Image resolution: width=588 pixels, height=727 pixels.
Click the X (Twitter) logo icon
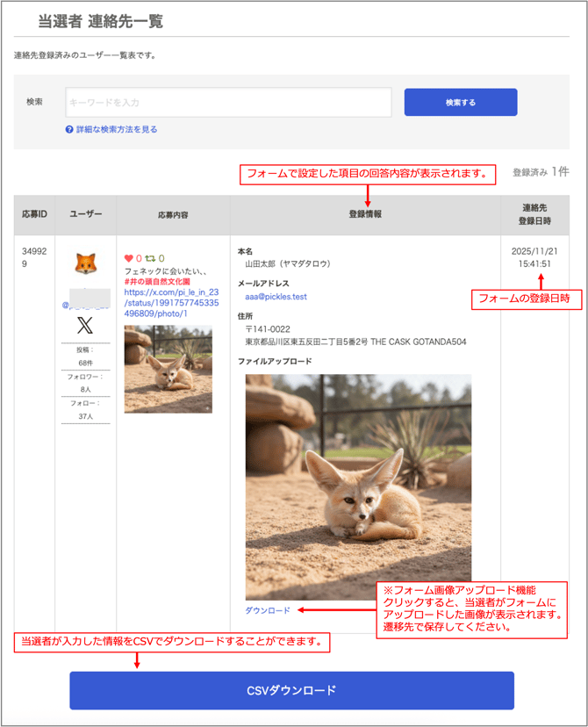(x=85, y=326)
